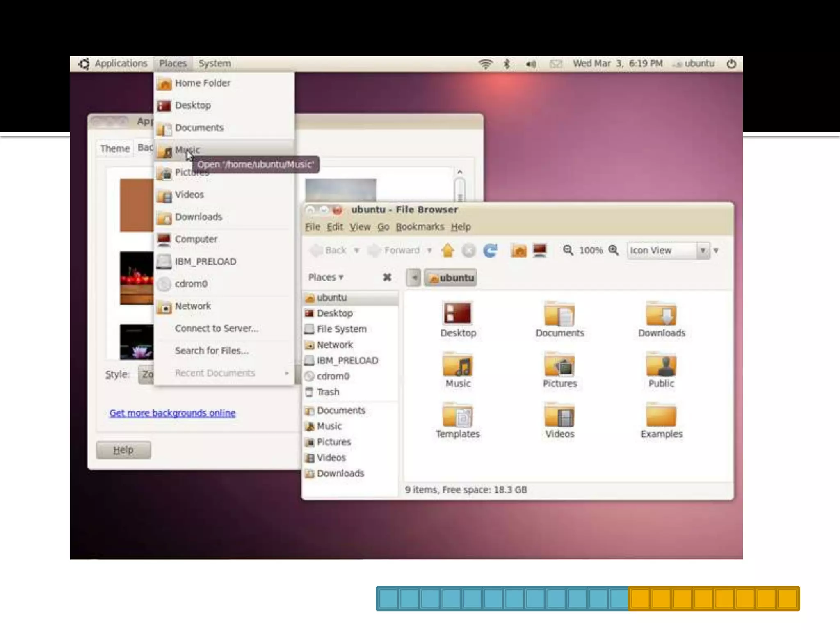Close the Places sidebar with the X

coord(387,277)
